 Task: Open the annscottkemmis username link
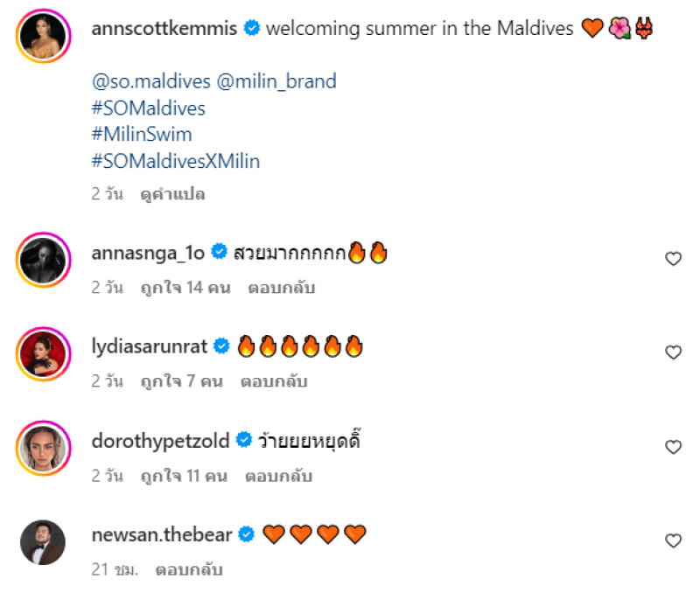pyautogui.click(x=164, y=29)
